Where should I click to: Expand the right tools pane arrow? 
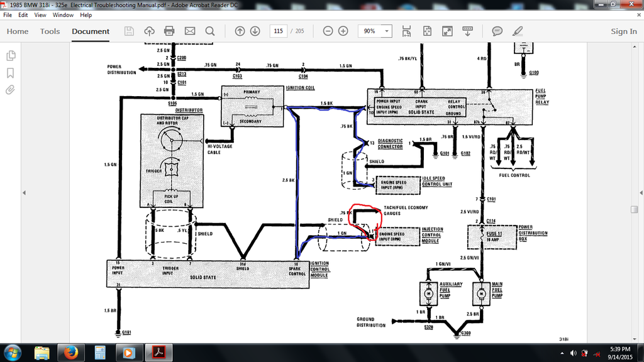[x=641, y=192]
